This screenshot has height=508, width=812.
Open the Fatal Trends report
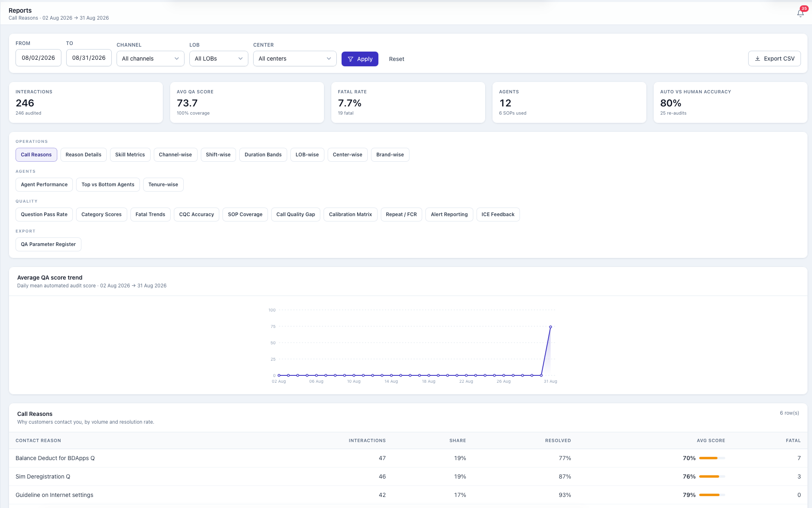coord(150,214)
